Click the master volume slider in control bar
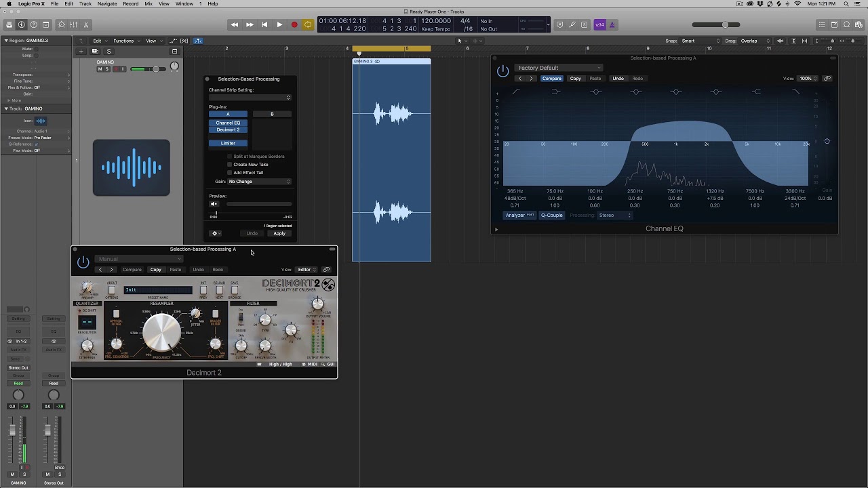Screen dimensions: 868x488 coord(715,25)
